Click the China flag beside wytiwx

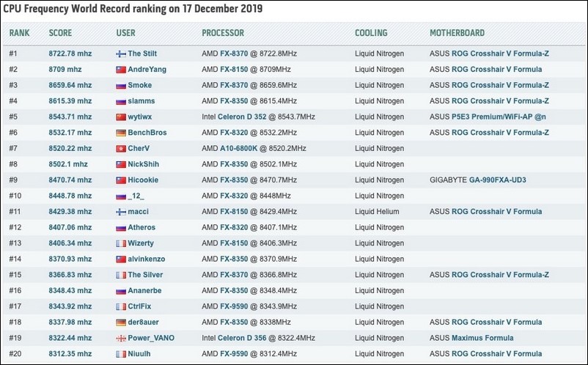point(121,117)
